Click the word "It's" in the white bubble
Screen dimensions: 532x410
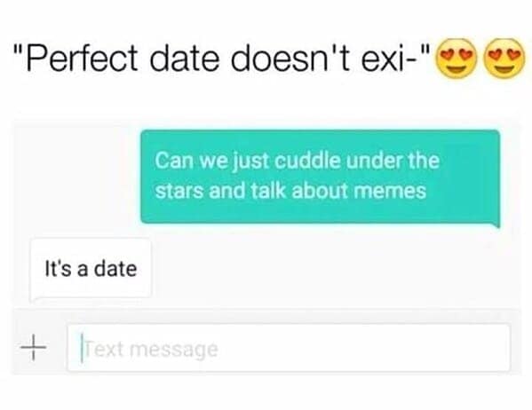tap(59, 269)
